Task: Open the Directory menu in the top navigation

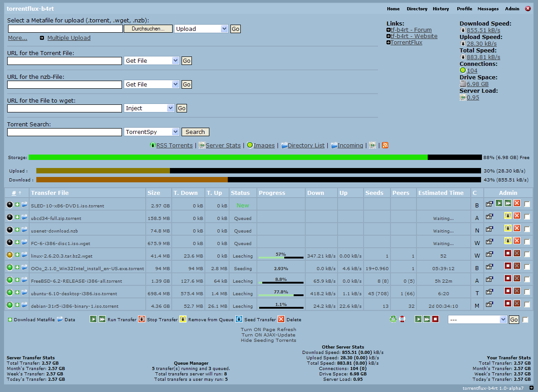Action: click(x=417, y=9)
